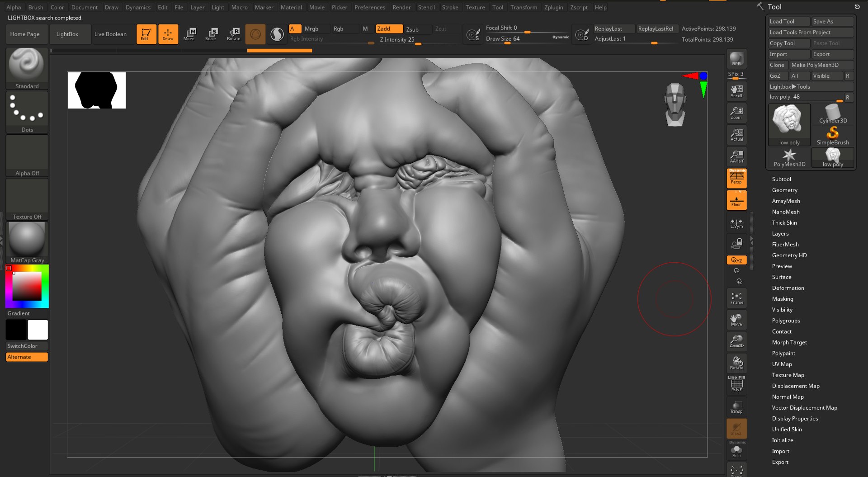Open the Standard brush picker

pyautogui.click(x=27, y=68)
